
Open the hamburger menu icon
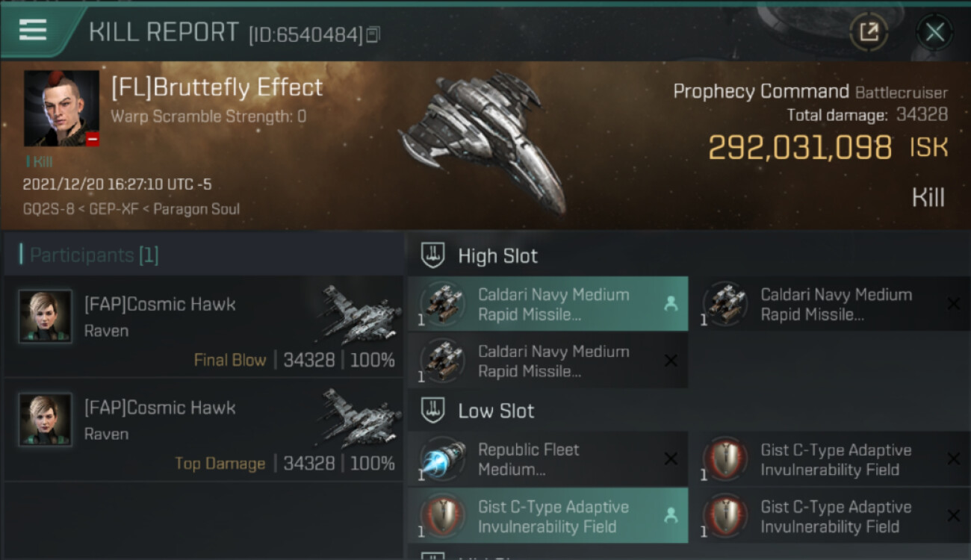[x=33, y=30]
